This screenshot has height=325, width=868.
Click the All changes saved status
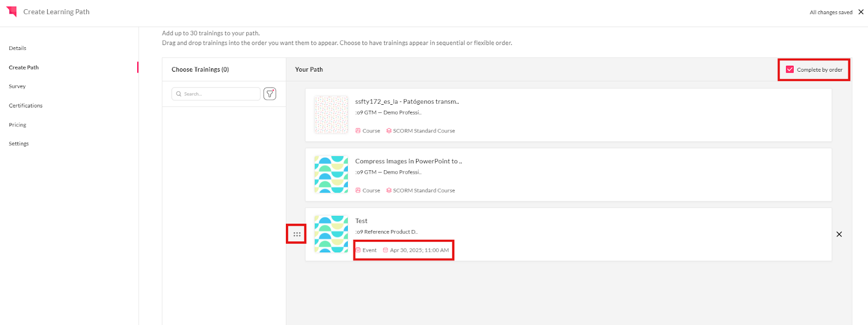[831, 12]
